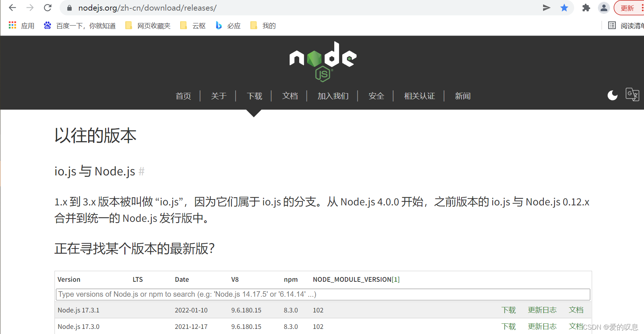This screenshot has height=334, width=644.
Task: Click the Node.js 17.3.1 version cell
Action: (79, 310)
